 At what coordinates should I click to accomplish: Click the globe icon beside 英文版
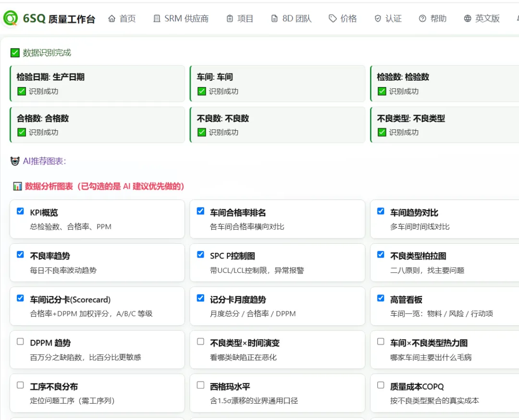tap(468, 19)
